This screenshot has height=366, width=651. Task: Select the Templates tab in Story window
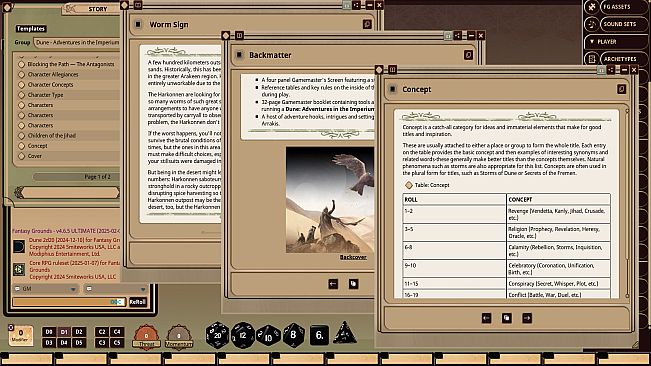click(x=31, y=29)
